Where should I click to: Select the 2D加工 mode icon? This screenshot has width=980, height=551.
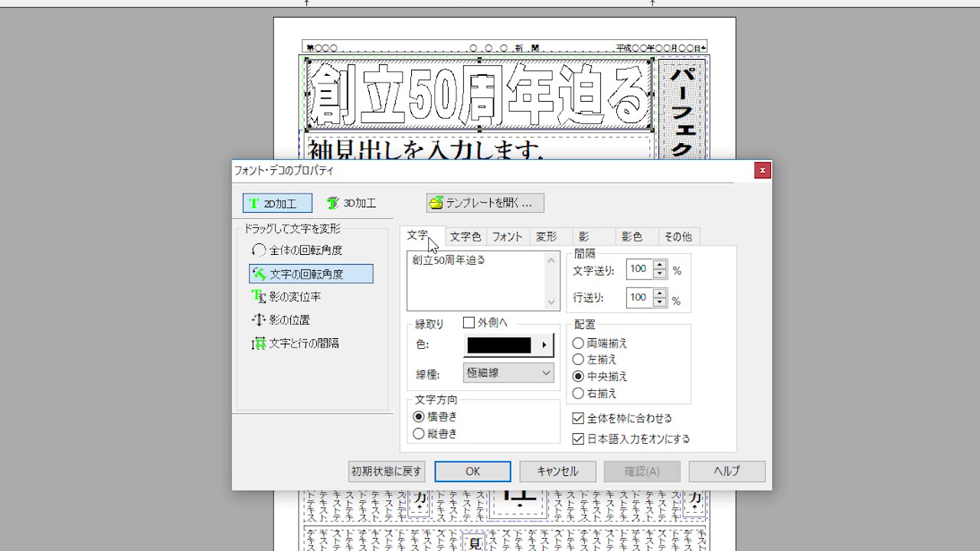click(x=254, y=204)
